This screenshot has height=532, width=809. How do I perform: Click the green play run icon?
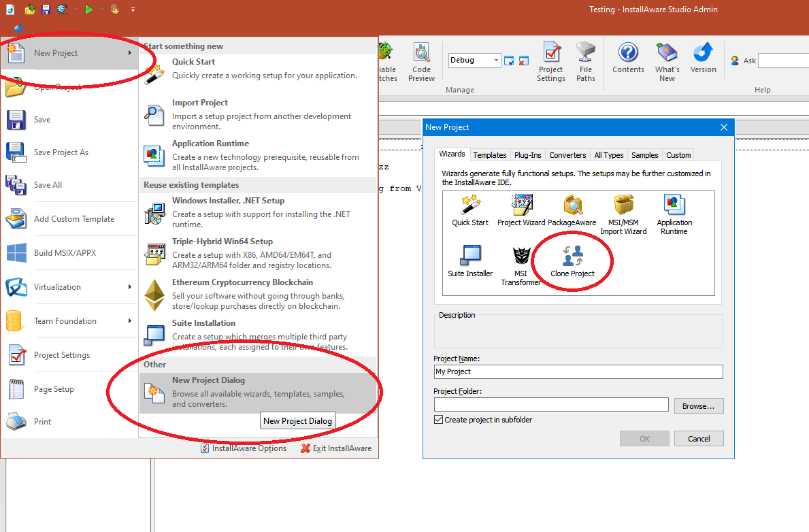pyautogui.click(x=88, y=10)
